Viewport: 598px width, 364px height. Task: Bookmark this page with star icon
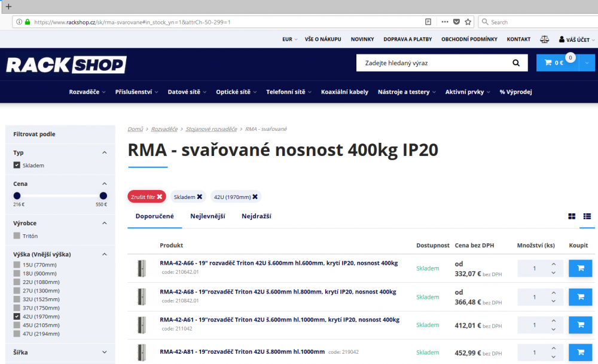click(x=468, y=22)
